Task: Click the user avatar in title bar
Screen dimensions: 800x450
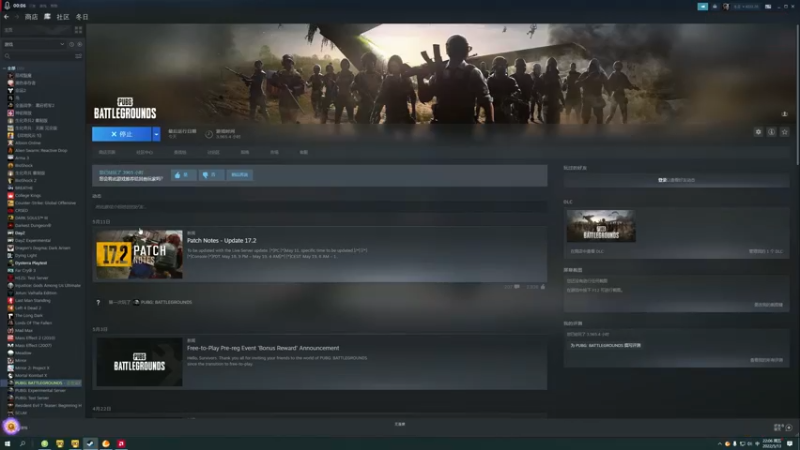Action: click(726, 7)
